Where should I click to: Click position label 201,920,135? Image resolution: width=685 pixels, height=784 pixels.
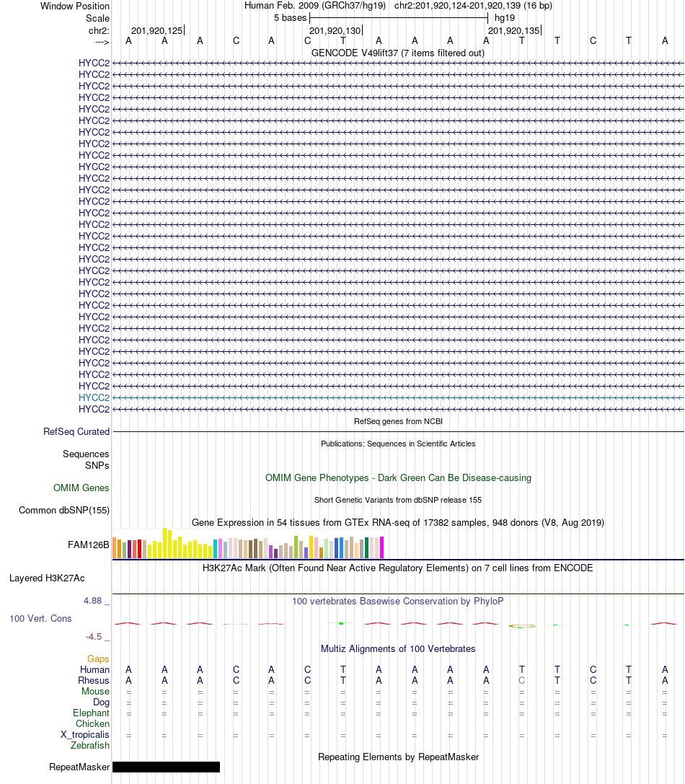513,30
